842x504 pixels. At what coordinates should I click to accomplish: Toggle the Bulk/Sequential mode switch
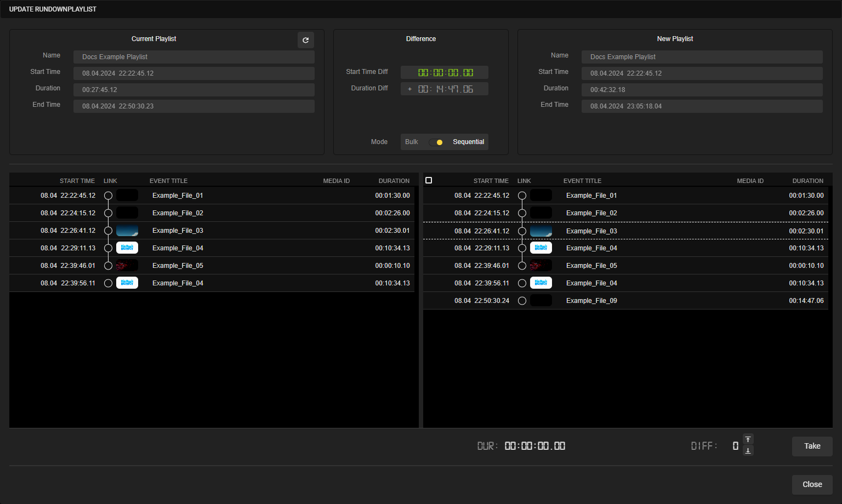436,142
